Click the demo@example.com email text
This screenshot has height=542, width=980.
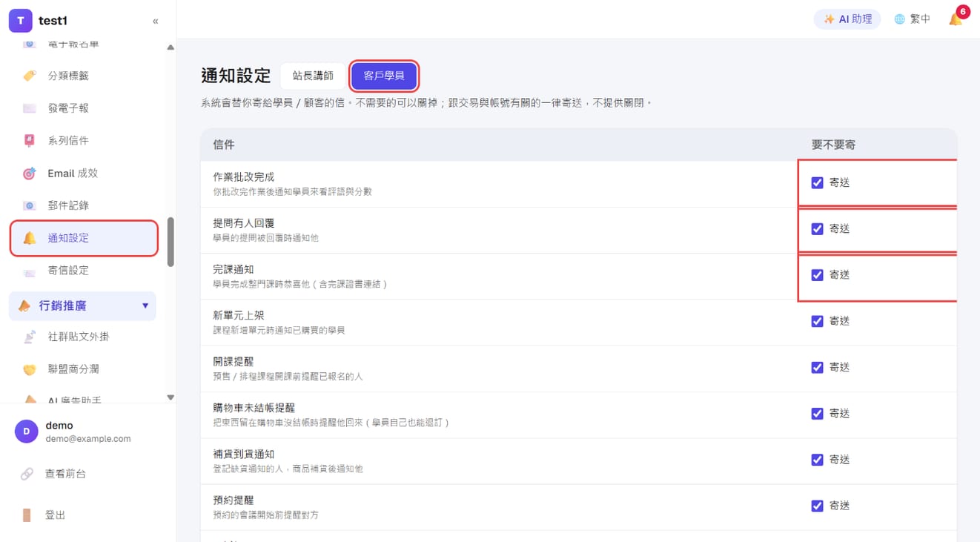[88, 439]
